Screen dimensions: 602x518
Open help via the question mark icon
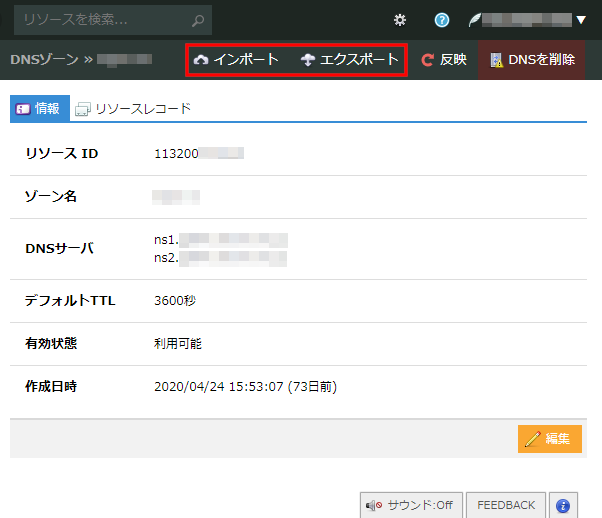441,19
